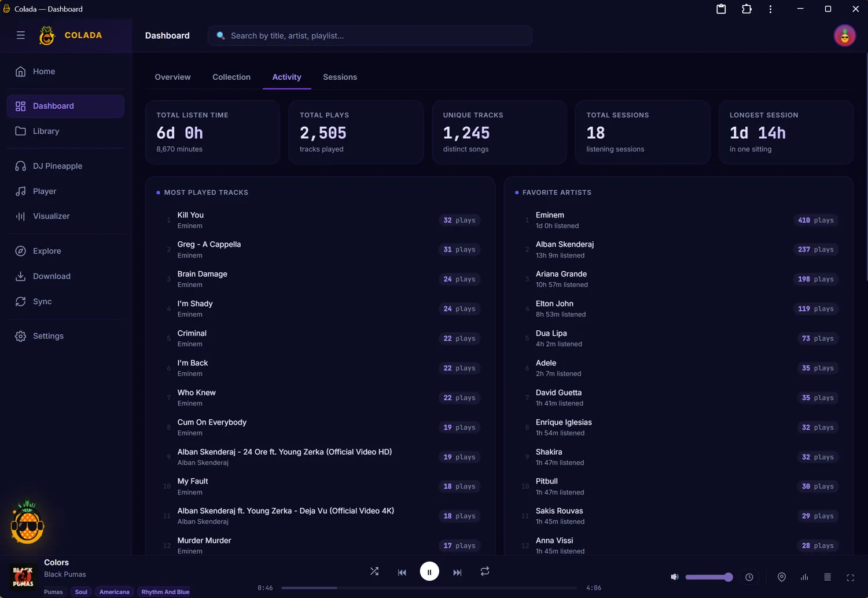Click the Americana genre tag
Screen dimensions: 868x598
115,592
